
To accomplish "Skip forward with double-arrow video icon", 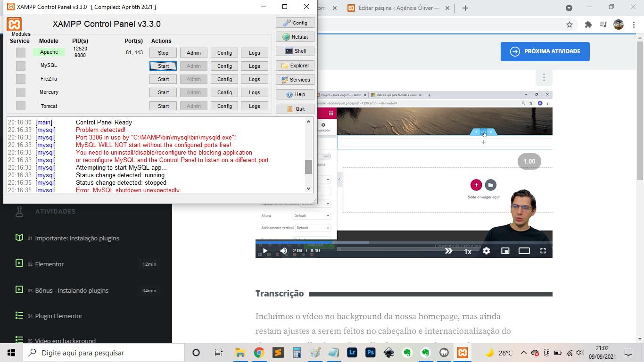I will coord(448,251).
